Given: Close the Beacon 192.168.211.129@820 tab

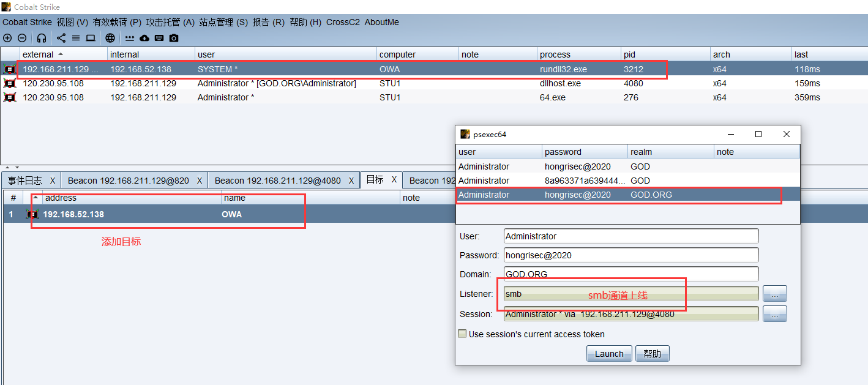Looking at the screenshot, I should click(200, 181).
